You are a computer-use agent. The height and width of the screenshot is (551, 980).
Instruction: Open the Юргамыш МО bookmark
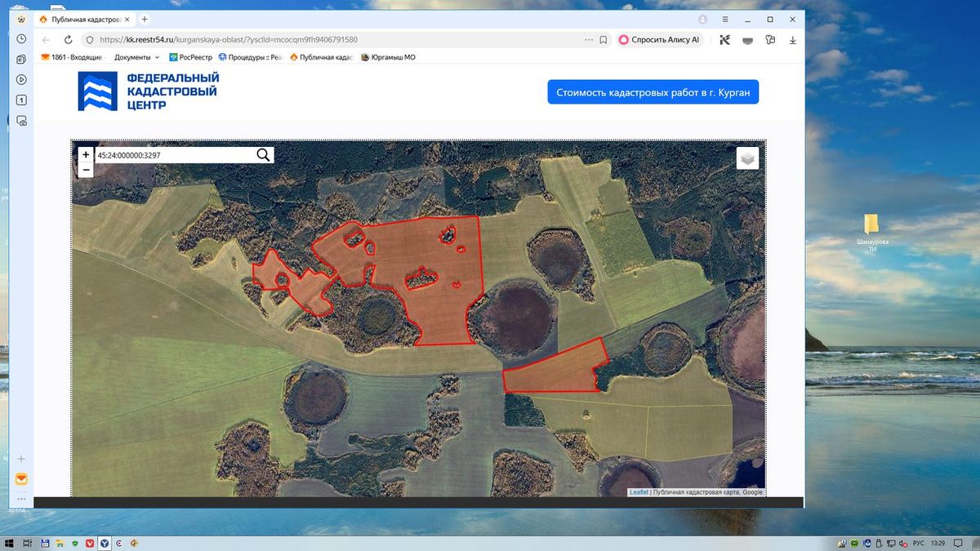(x=388, y=57)
